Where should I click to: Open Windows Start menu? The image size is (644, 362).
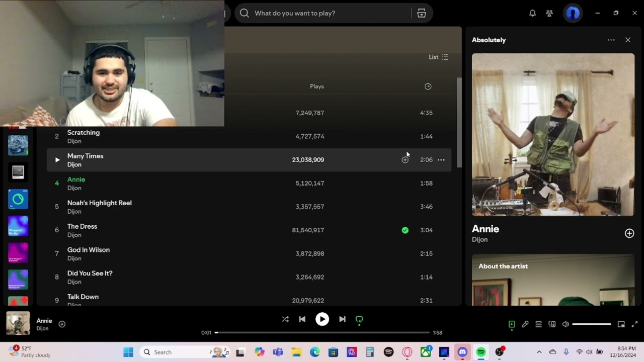tap(128, 352)
